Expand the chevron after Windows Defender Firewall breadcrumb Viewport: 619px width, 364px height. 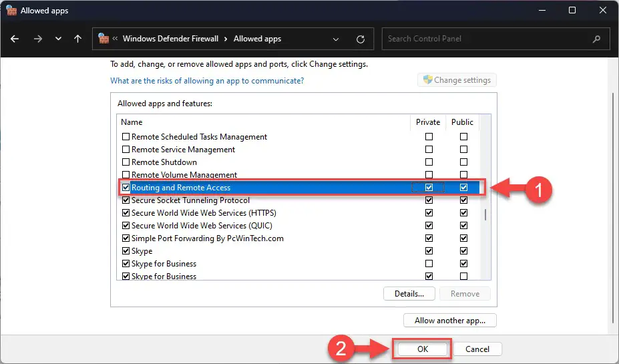pyautogui.click(x=226, y=39)
